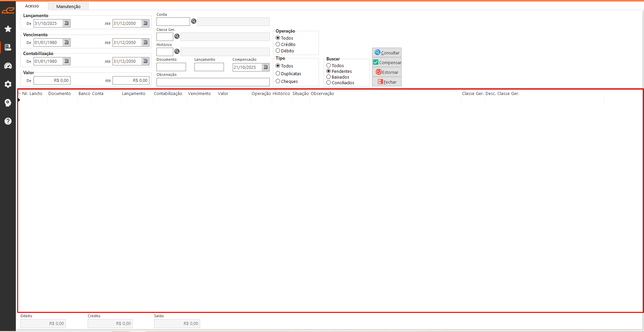Open the dashboard gauge sidebar icon

(8, 66)
